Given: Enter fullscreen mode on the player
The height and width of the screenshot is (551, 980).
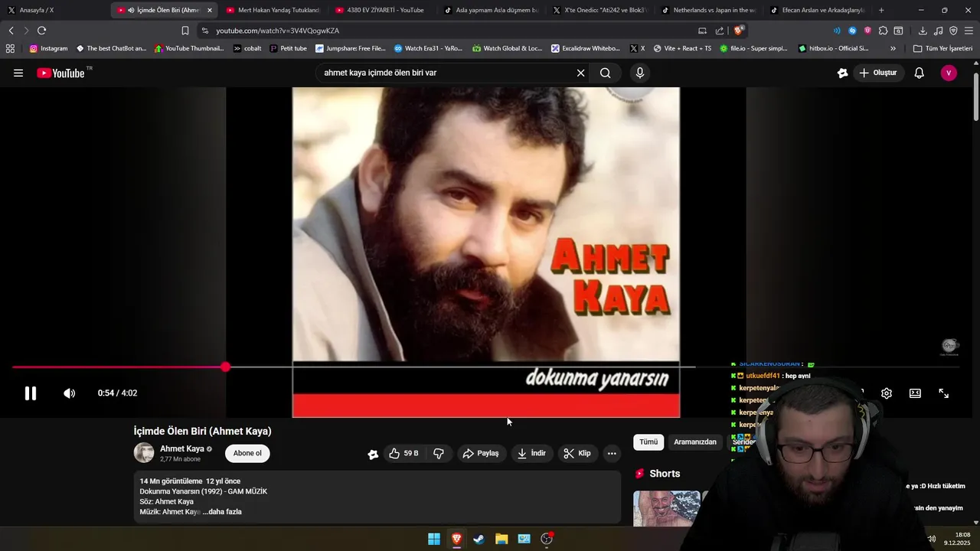Looking at the screenshot, I should pos(944,393).
